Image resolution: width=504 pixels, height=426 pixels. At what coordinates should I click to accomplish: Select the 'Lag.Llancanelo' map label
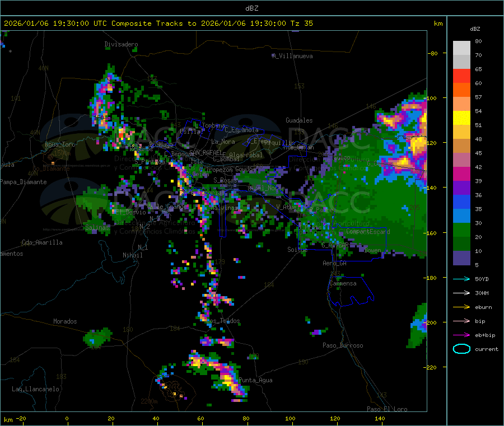coord(36,389)
